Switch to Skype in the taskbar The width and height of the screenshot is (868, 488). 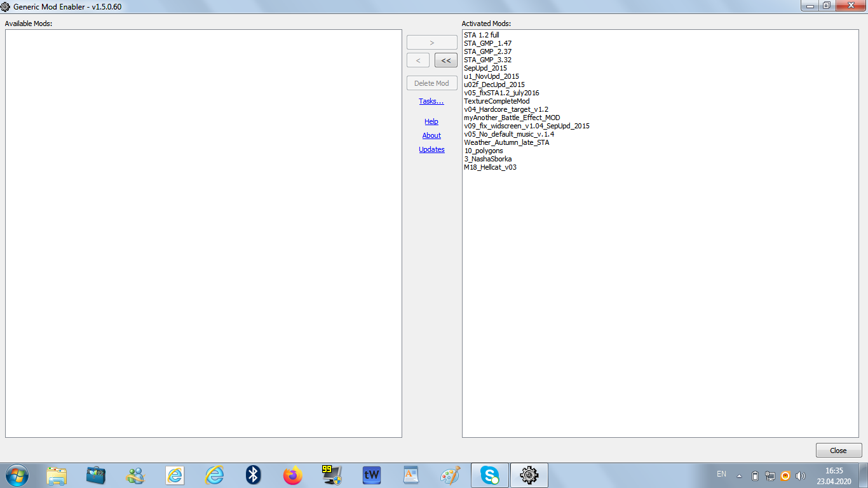click(x=490, y=475)
